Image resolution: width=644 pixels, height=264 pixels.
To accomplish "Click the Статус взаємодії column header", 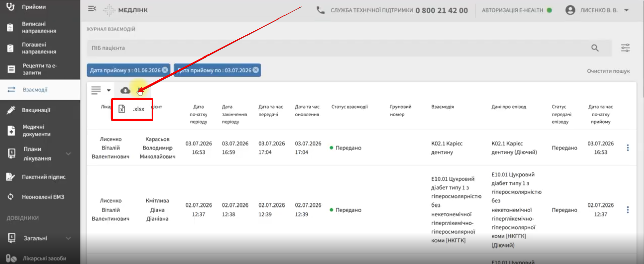I will [349, 107].
